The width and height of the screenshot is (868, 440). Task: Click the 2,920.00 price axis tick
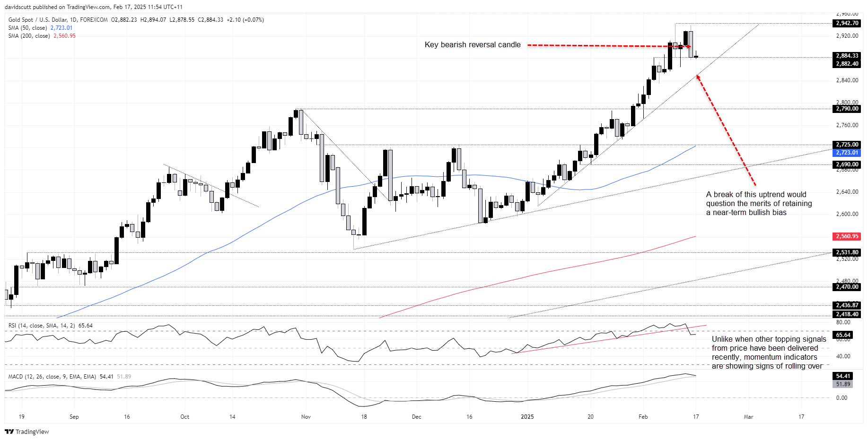(x=847, y=36)
